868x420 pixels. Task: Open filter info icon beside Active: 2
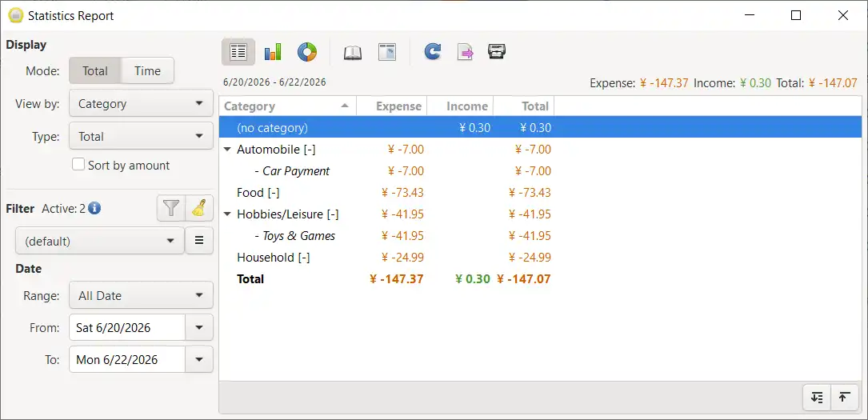coord(94,209)
